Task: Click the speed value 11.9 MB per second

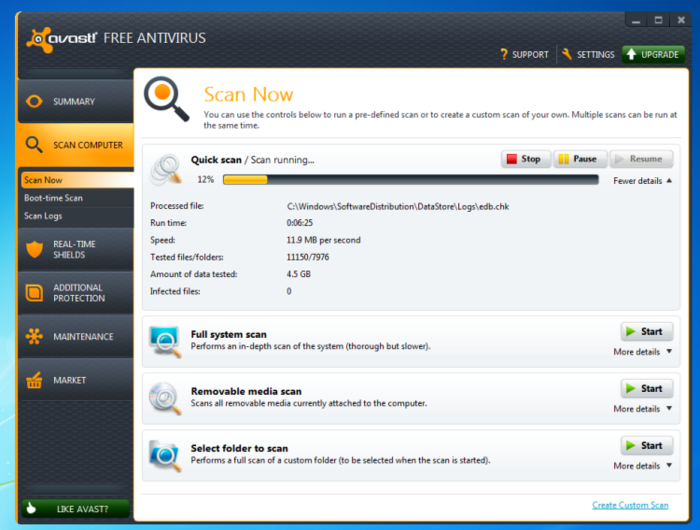Action: [323, 240]
